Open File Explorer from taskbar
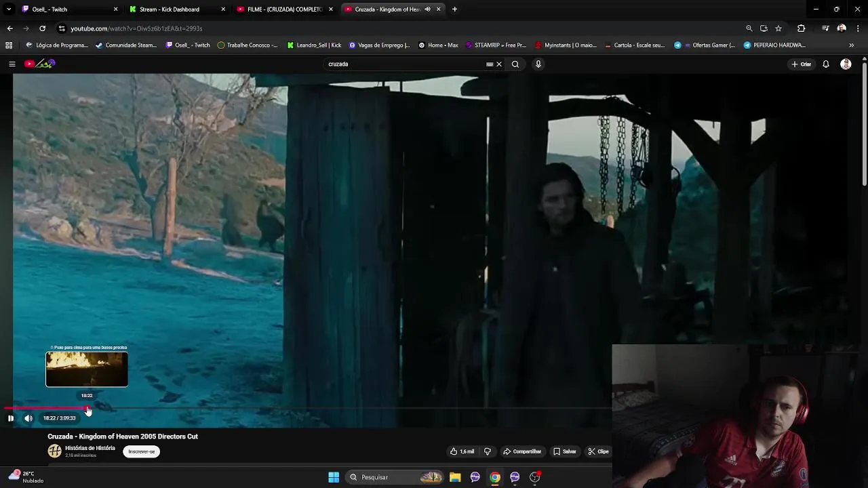 point(455,477)
